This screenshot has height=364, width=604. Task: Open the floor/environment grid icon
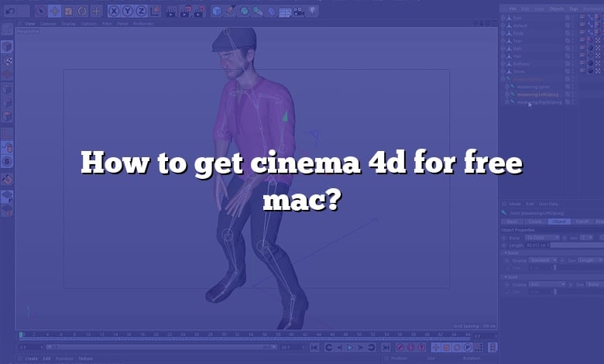pyautogui.click(x=285, y=12)
